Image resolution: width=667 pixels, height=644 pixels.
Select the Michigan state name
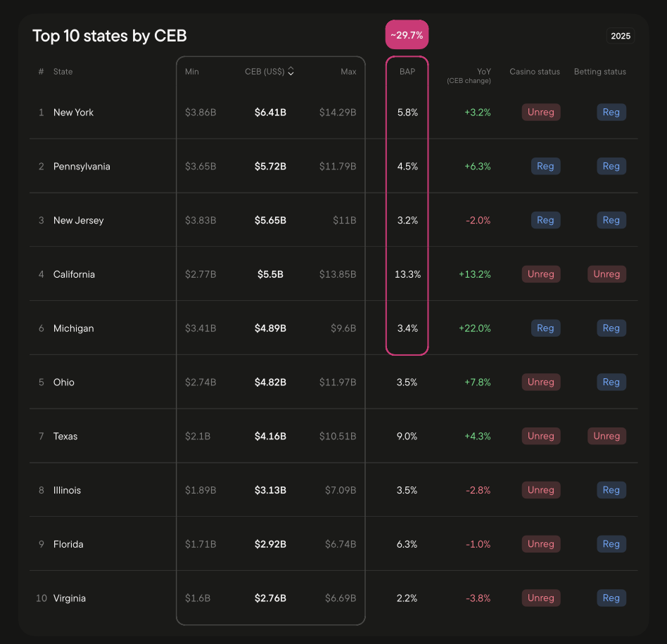[x=73, y=328]
